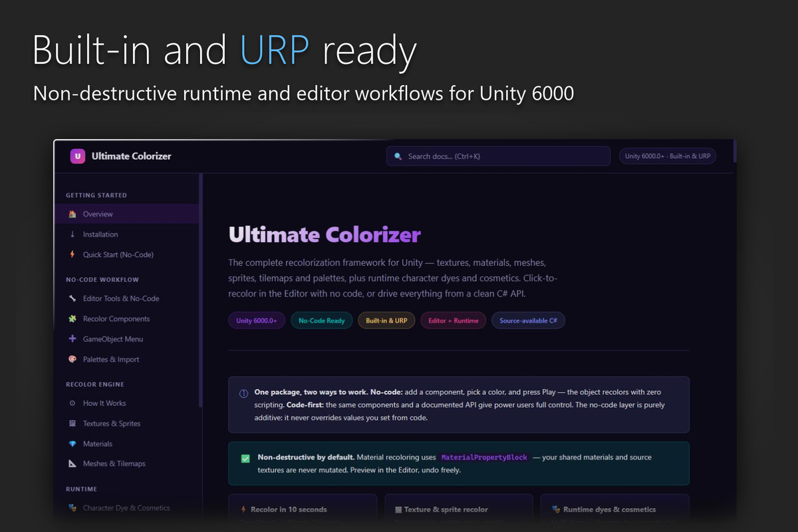Click the Recolor Components puzzle icon

point(72,319)
